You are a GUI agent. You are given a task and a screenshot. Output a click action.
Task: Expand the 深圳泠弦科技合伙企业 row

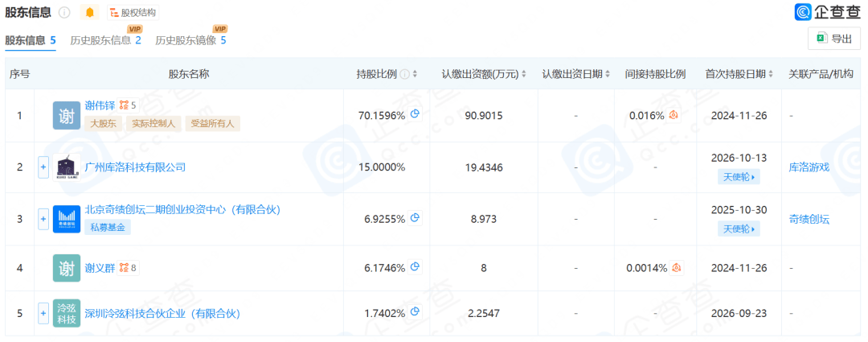coord(43,313)
